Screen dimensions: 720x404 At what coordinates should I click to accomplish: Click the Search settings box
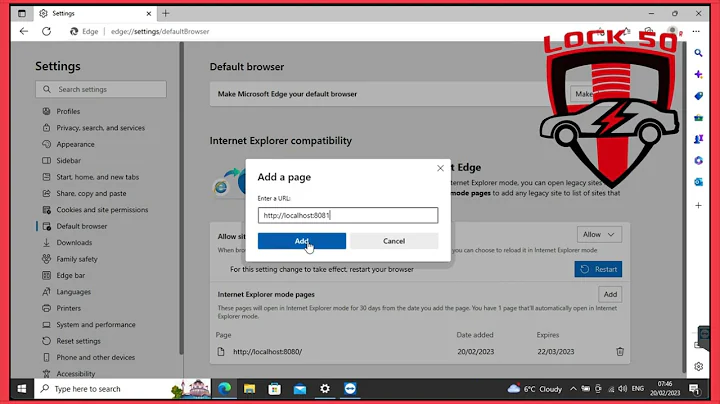pos(101,89)
